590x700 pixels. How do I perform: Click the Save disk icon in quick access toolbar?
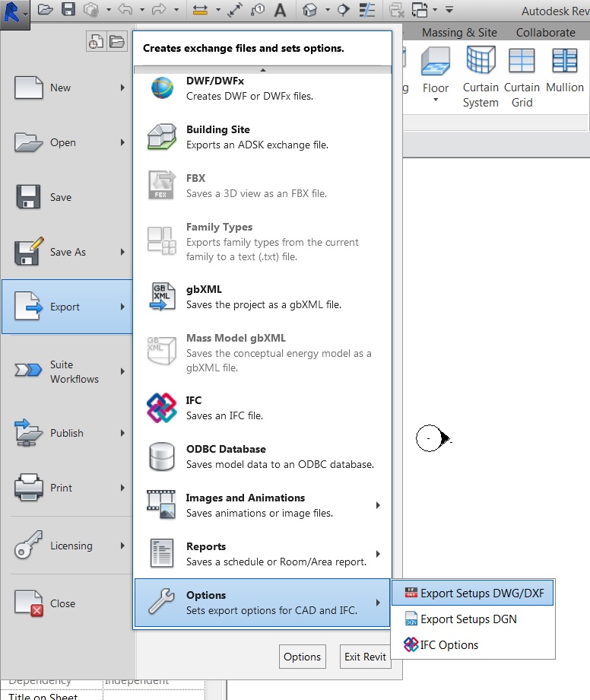[68, 9]
